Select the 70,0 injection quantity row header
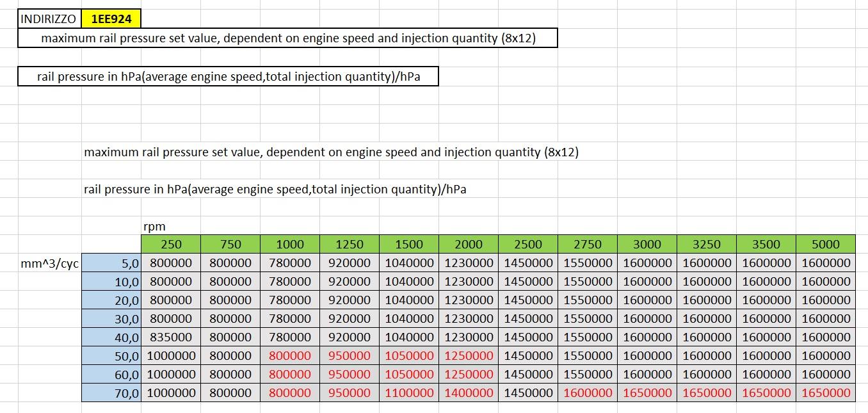Screen dimensions: 868x413 (x=111, y=393)
